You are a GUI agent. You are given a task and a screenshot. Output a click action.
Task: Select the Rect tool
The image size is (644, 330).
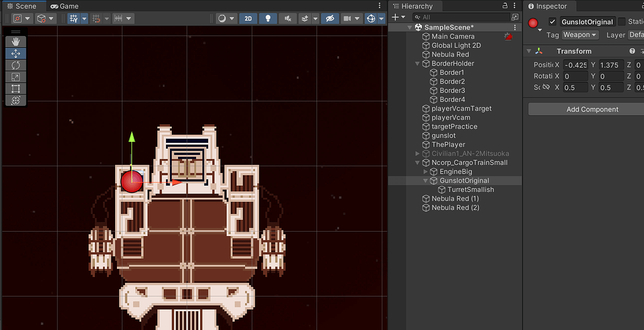[16, 89]
